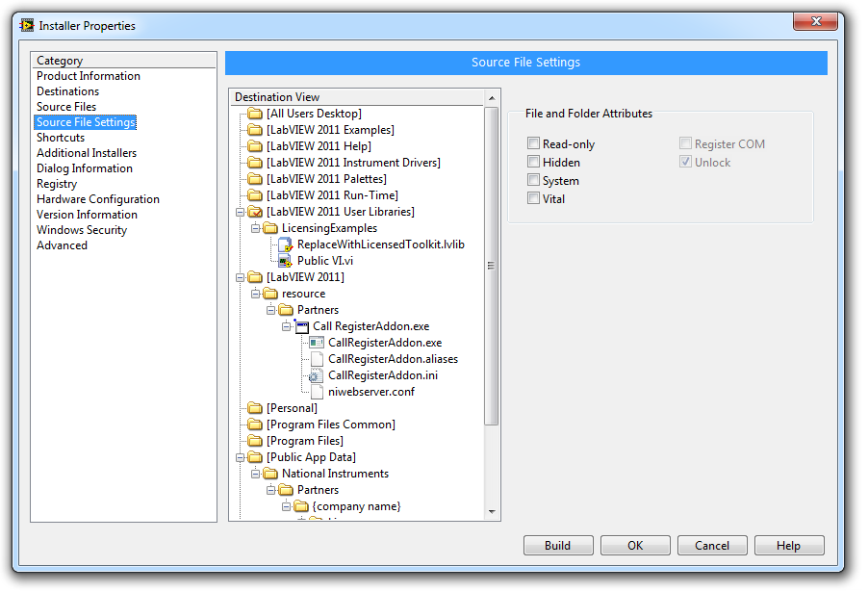This screenshot has height=592, width=868.
Task: Toggle the Unlock checkbox
Action: coord(686,163)
